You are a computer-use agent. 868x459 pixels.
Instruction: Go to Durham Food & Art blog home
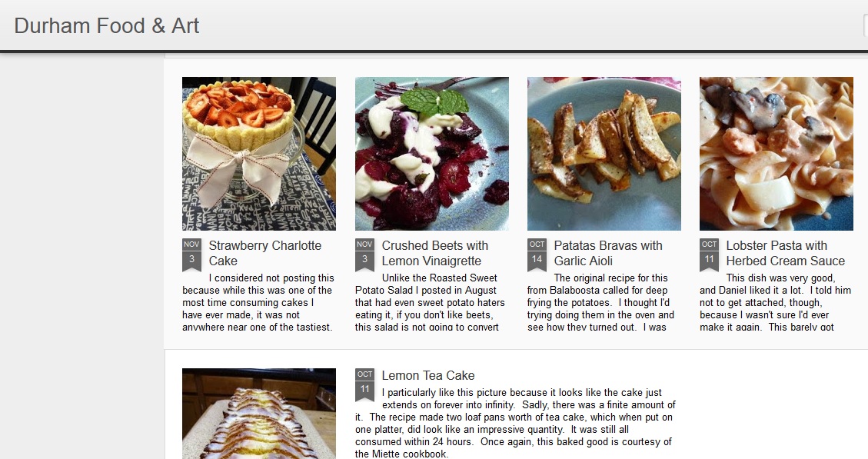click(106, 25)
